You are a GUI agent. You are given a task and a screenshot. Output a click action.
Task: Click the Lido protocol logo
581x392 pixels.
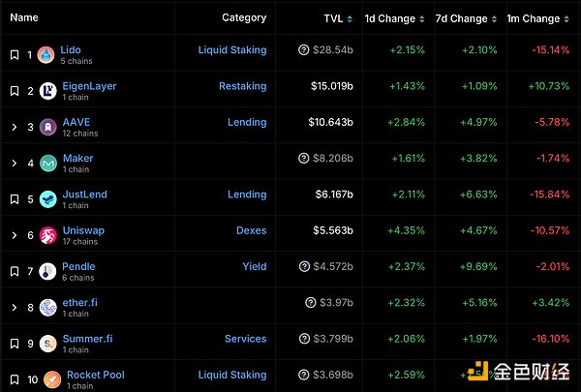coord(46,55)
